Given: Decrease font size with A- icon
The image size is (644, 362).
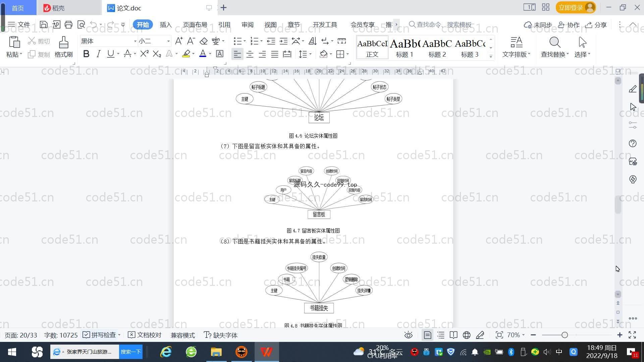Looking at the screenshot, I should [191, 41].
